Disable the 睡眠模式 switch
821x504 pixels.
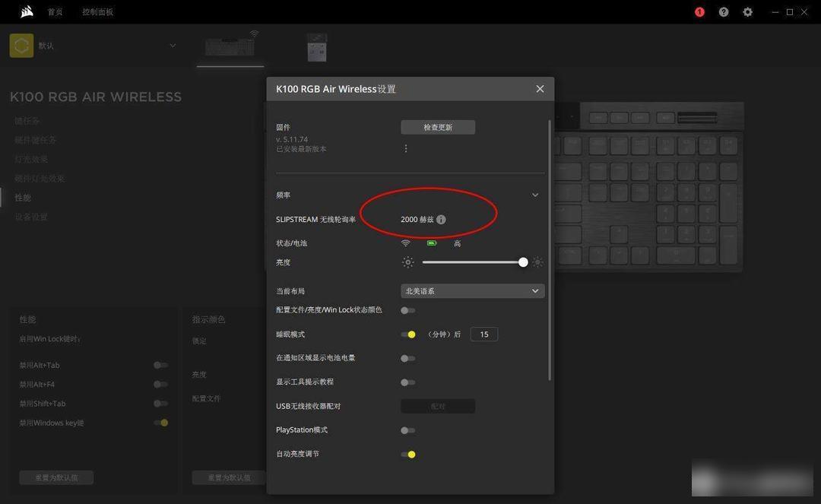pos(408,334)
